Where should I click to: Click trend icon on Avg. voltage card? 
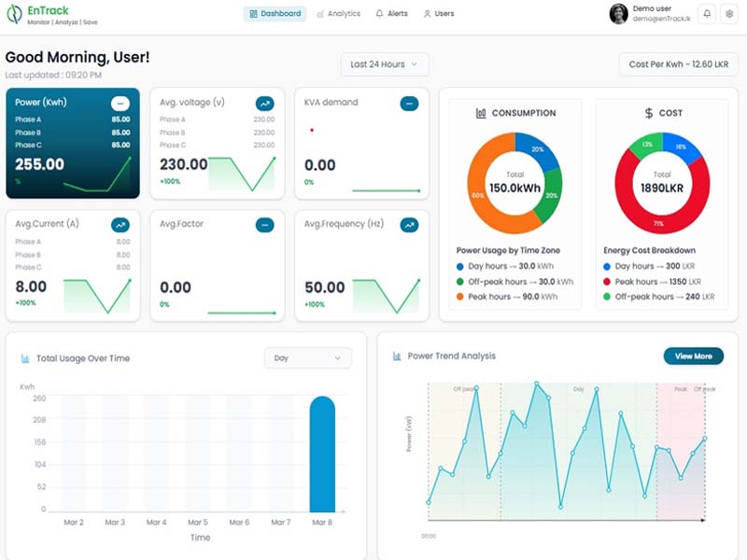[264, 104]
